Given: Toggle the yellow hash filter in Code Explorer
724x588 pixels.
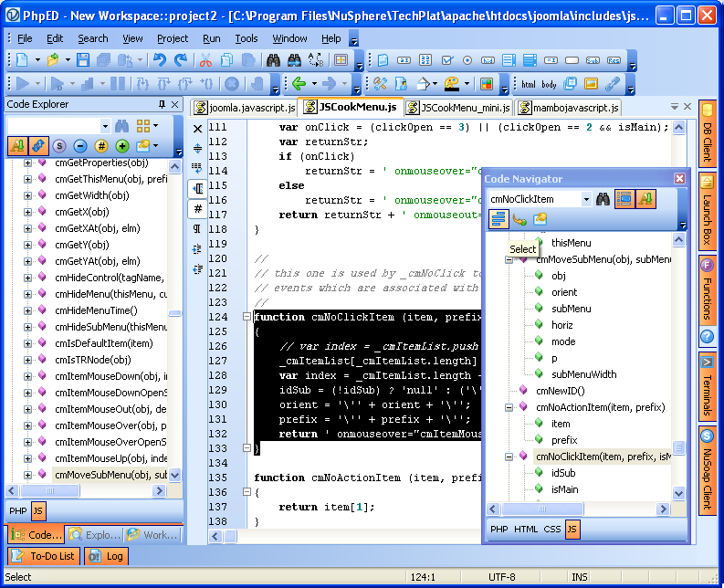Looking at the screenshot, I should click(x=101, y=146).
